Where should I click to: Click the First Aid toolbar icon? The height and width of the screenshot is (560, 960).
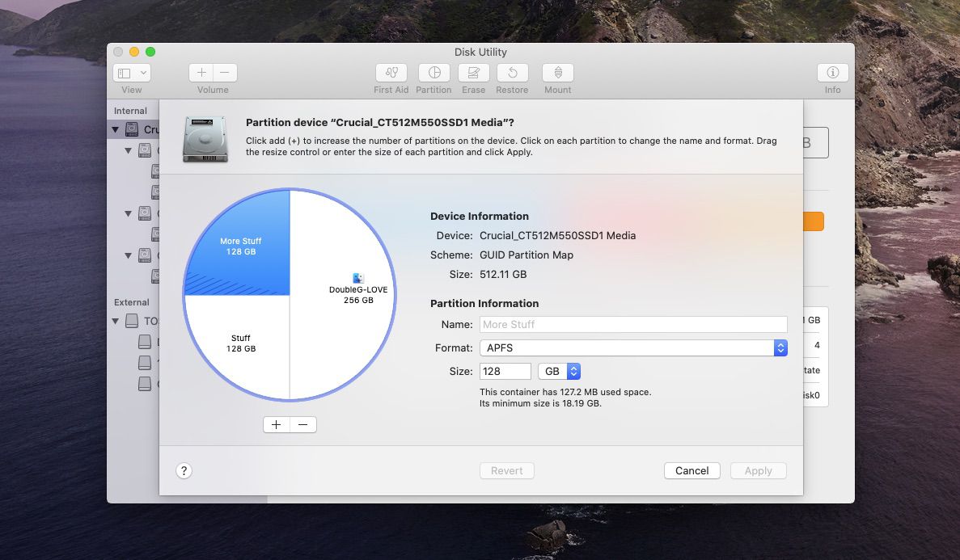(391, 73)
